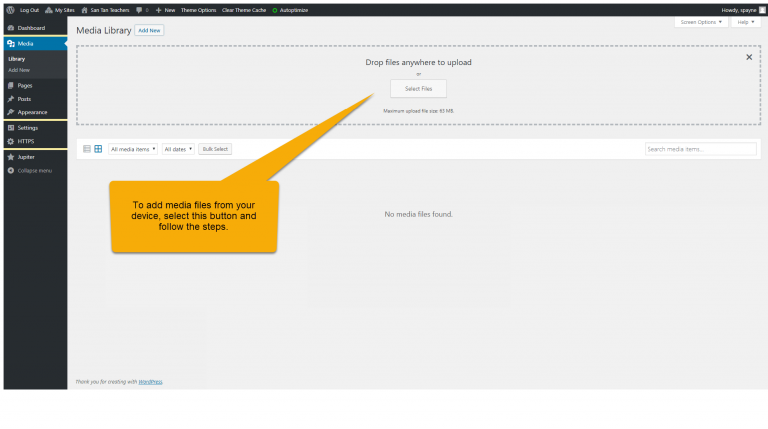The image size is (768, 429).
Task: Expand the Help panel
Action: [746, 22]
